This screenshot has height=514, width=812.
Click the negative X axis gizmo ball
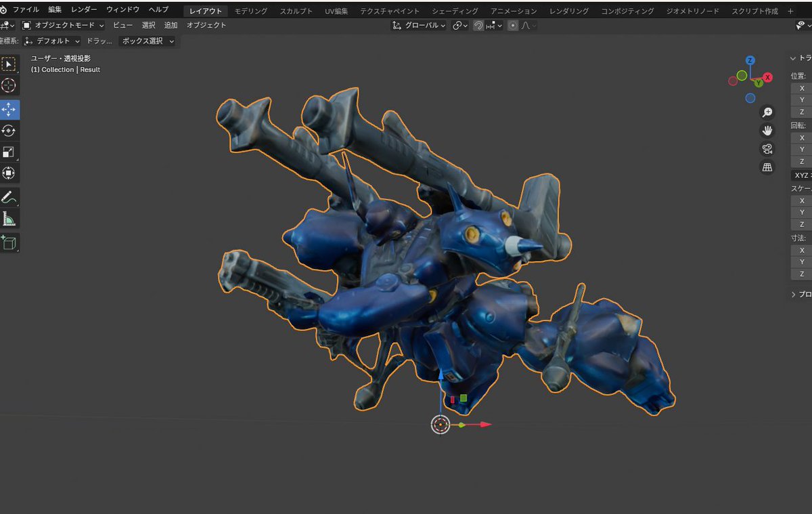[733, 81]
